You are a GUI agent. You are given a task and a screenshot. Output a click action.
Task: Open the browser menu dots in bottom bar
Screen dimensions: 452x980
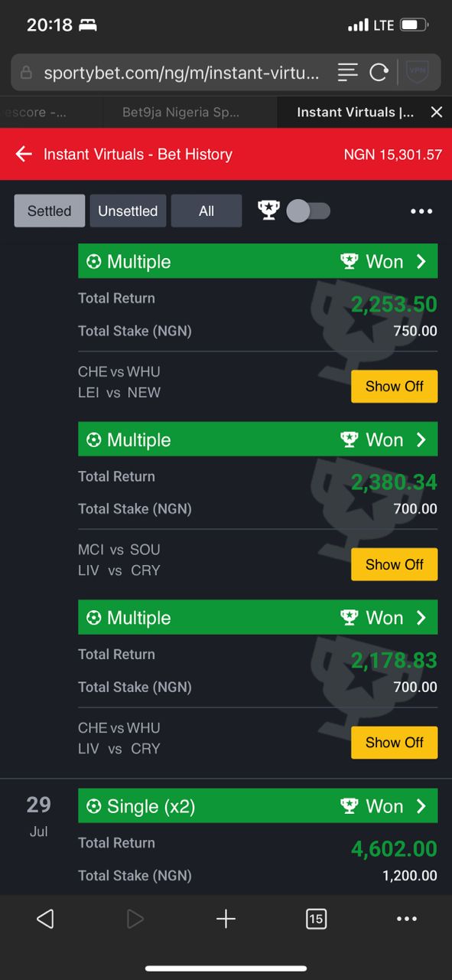tap(407, 919)
